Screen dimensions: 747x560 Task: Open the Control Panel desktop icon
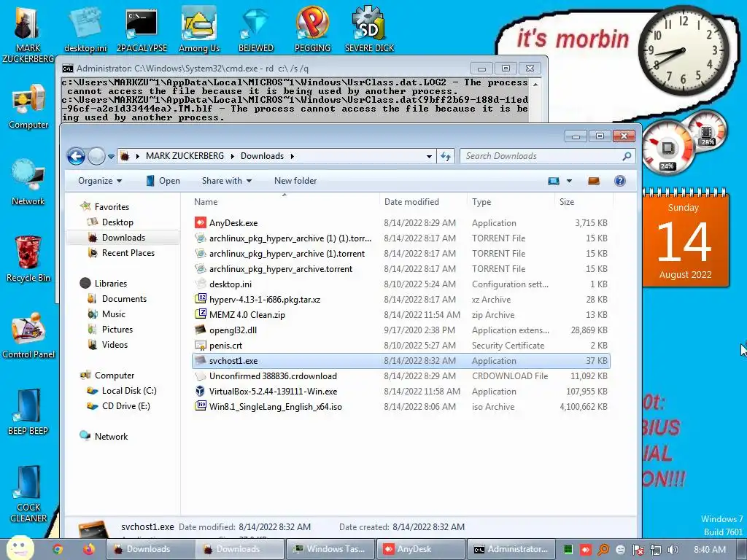(x=28, y=335)
